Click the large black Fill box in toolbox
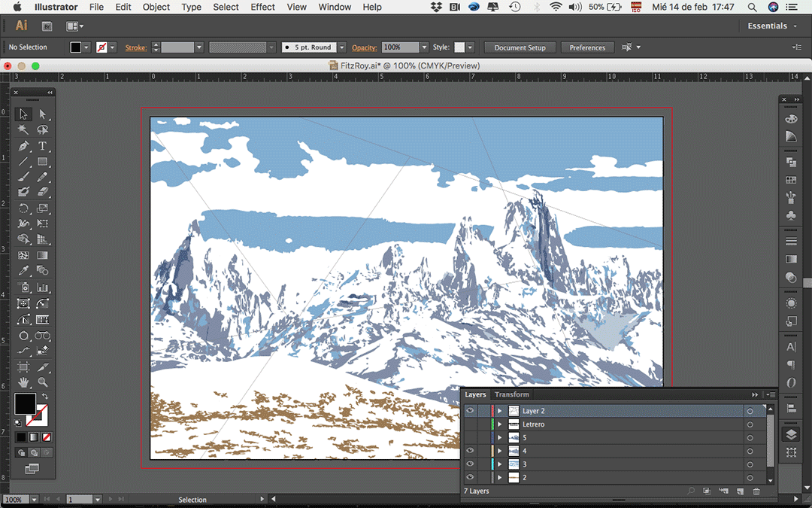This screenshot has height=508, width=812. point(25,404)
